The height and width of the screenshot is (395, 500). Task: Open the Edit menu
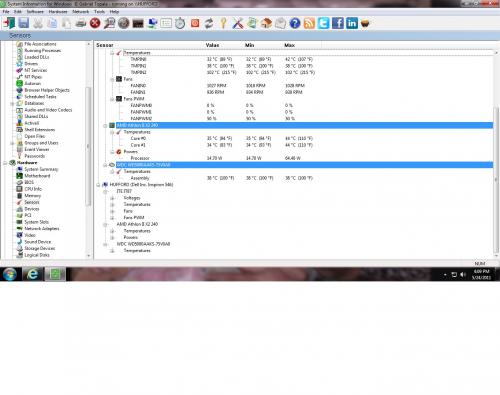(18, 12)
